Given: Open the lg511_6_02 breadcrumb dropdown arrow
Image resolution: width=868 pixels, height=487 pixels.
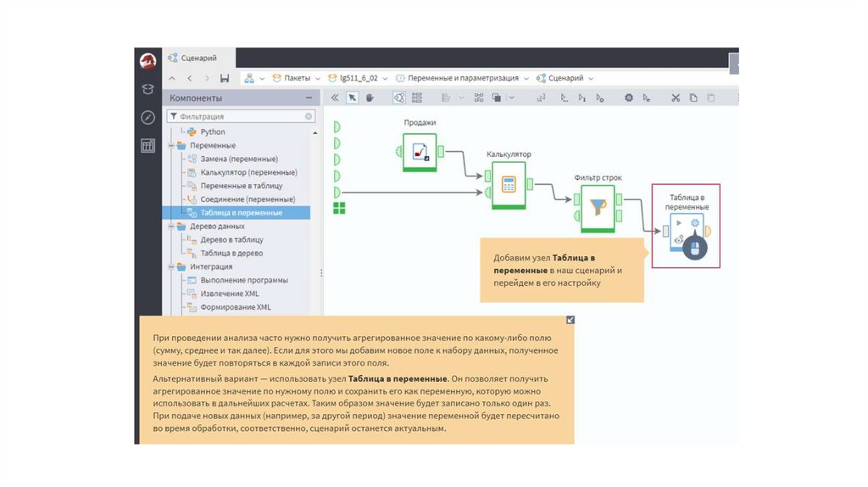Looking at the screenshot, I should [385, 79].
